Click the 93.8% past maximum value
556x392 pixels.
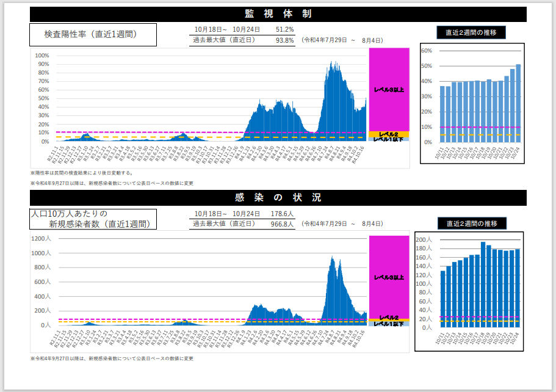(x=284, y=40)
